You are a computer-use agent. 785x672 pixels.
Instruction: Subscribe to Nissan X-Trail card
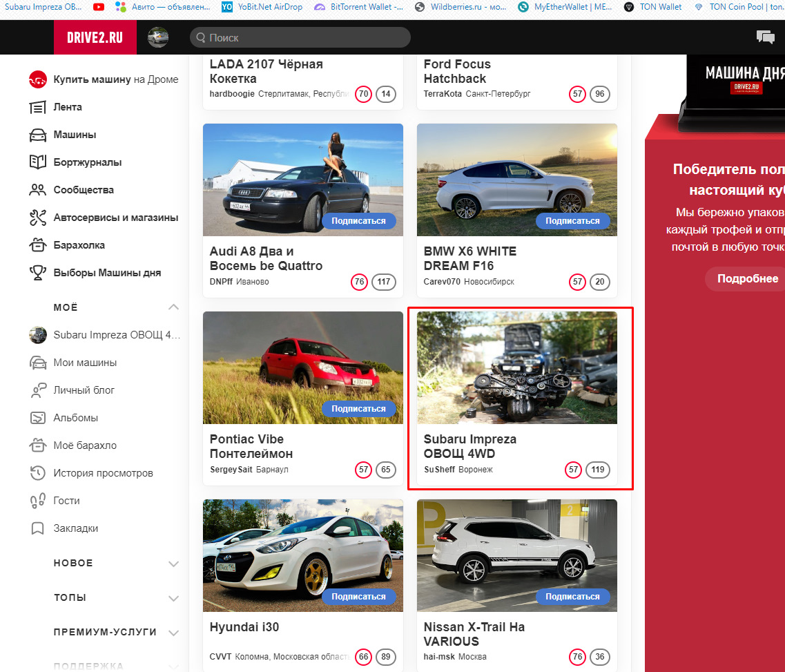[x=572, y=597]
